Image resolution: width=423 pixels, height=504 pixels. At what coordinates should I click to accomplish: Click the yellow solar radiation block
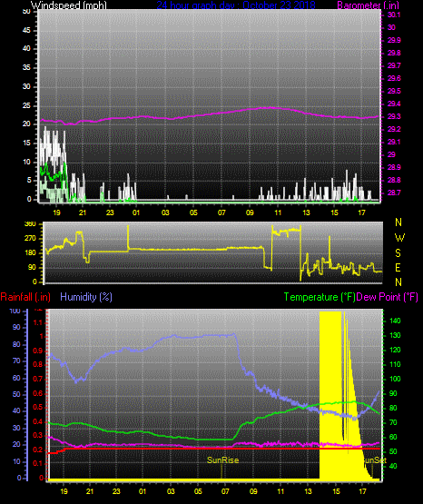pos(330,395)
